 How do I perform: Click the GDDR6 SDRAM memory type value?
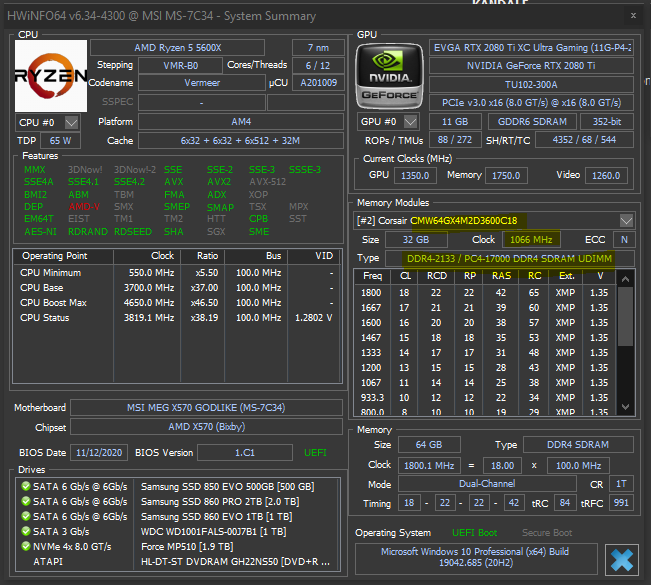tap(532, 122)
